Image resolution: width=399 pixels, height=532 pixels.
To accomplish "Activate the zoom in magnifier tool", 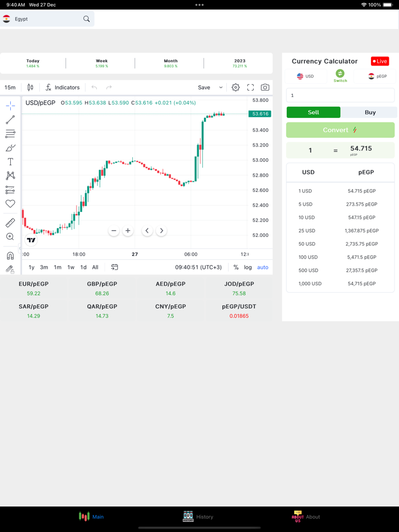I will 10,236.
